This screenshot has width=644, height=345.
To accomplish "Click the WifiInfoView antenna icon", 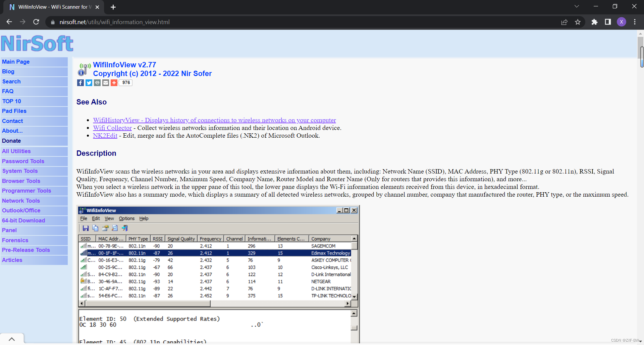I will 84,69.
